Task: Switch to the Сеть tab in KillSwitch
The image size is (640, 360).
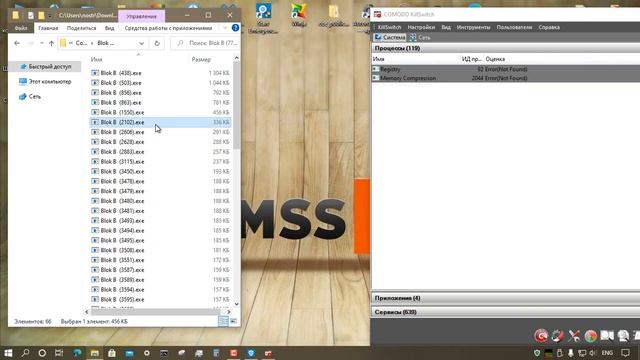Action: click(420, 37)
